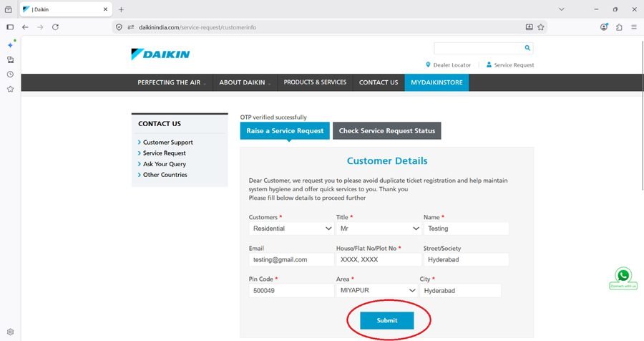
Task: Open the Customers dropdown
Action: tap(291, 229)
